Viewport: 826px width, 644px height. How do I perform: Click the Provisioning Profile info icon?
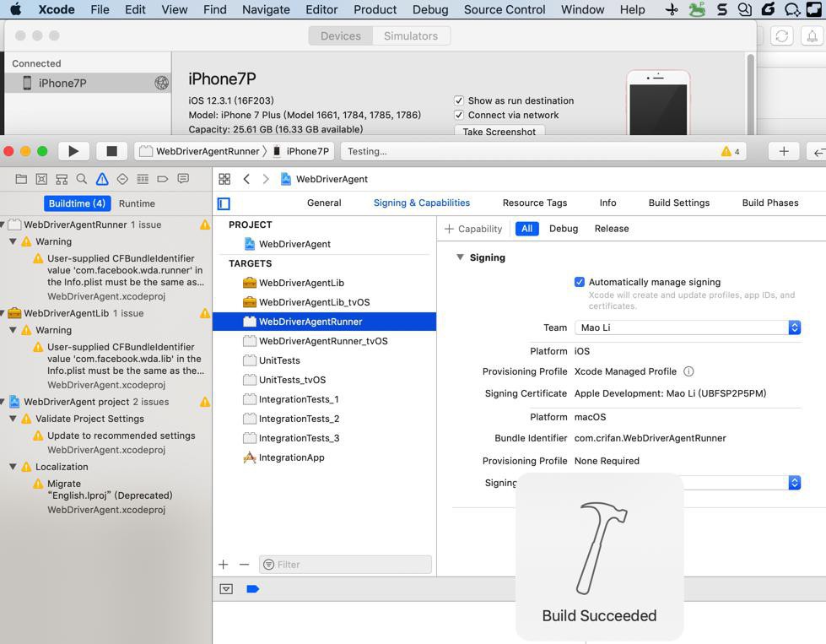coord(688,371)
